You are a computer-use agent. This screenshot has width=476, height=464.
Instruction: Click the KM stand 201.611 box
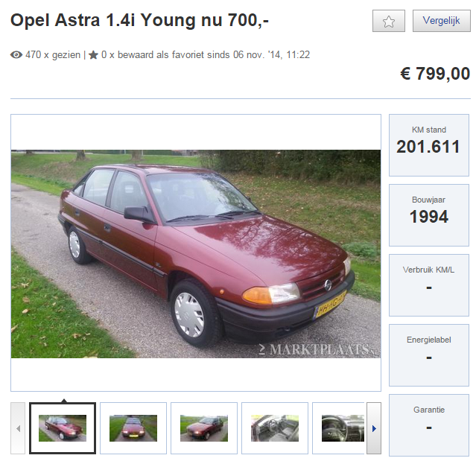(x=429, y=145)
